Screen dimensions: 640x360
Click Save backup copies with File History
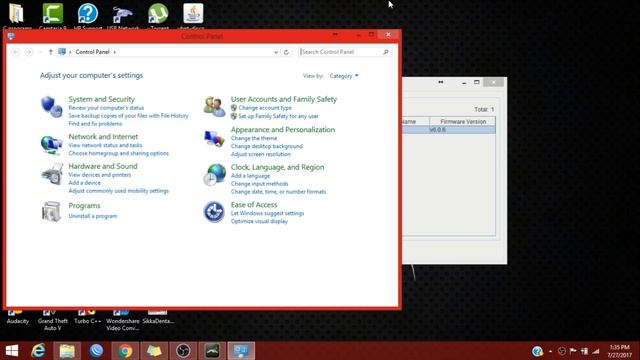[x=129, y=116]
